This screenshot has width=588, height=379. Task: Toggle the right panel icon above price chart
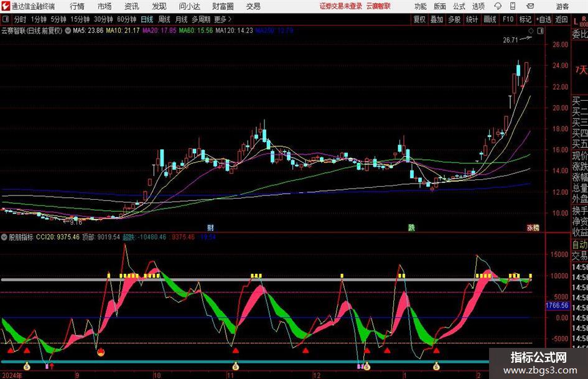pyautogui.click(x=540, y=31)
